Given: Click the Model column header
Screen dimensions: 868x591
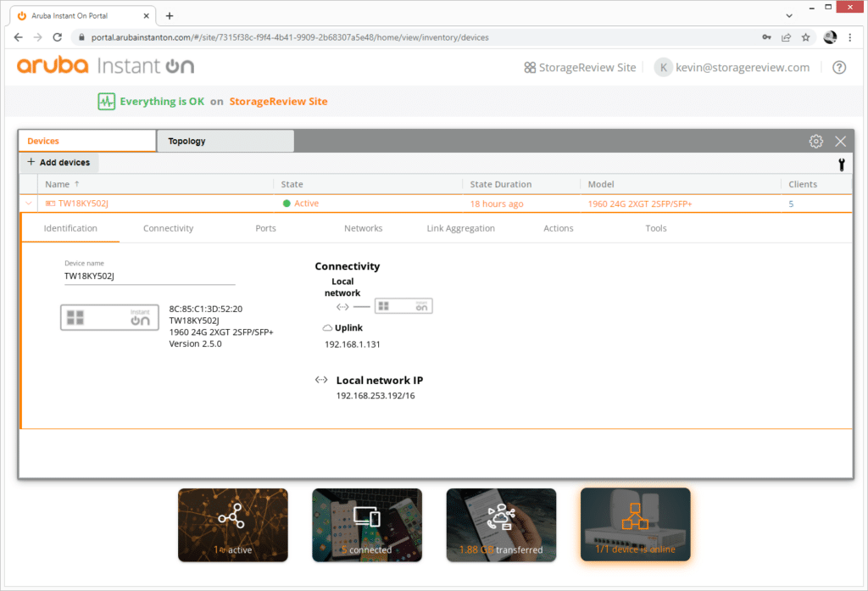Looking at the screenshot, I should [x=601, y=184].
